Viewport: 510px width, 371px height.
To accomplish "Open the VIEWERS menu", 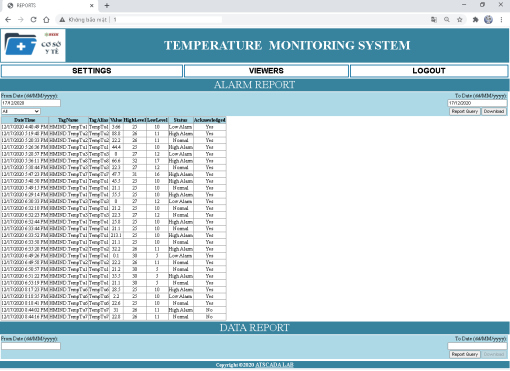I will click(266, 71).
